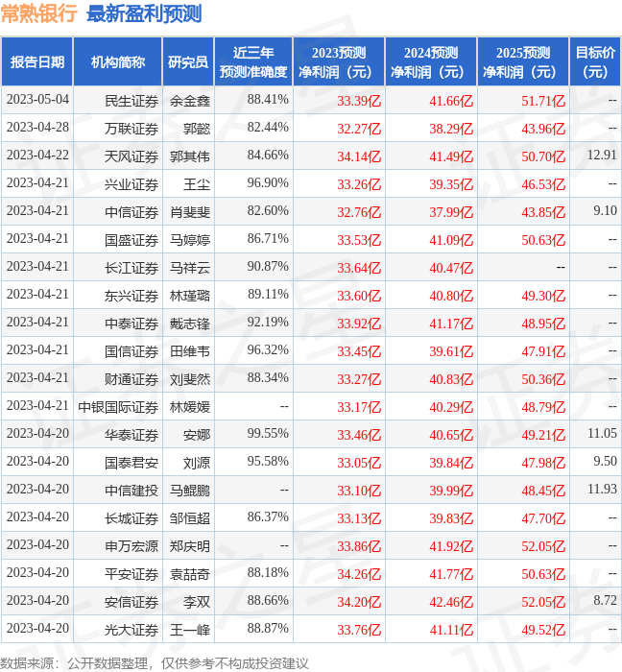Click analyst name 郭其伟
This screenshot has width=622, height=672.
point(190,156)
